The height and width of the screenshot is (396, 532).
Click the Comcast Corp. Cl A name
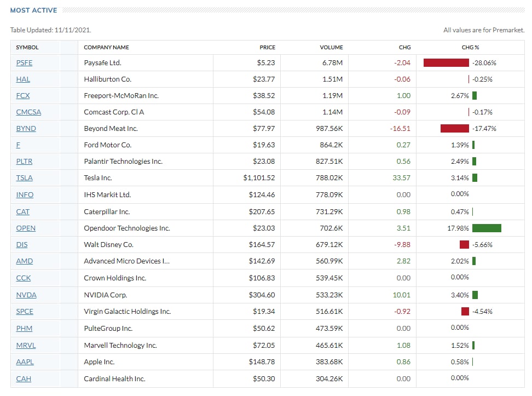coord(114,112)
